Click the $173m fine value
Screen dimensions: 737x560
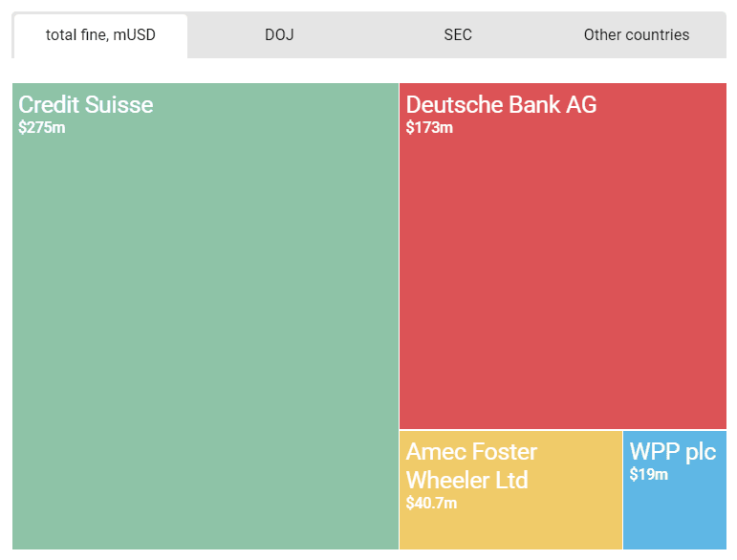point(429,128)
